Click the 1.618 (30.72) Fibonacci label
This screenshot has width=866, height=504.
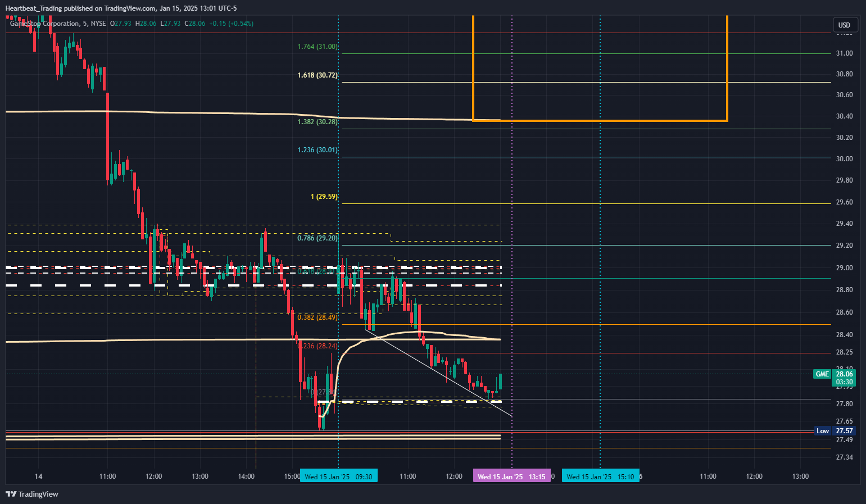[318, 75]
